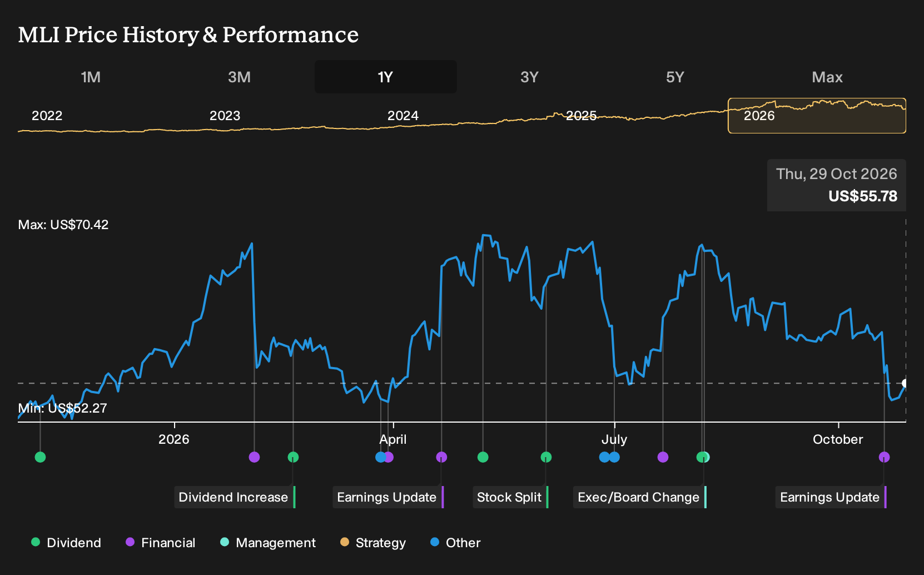The width and height of the screenshot is (924, 575).
Task: Click the Min: US$52.27 label
Action: tap(62, 408)
